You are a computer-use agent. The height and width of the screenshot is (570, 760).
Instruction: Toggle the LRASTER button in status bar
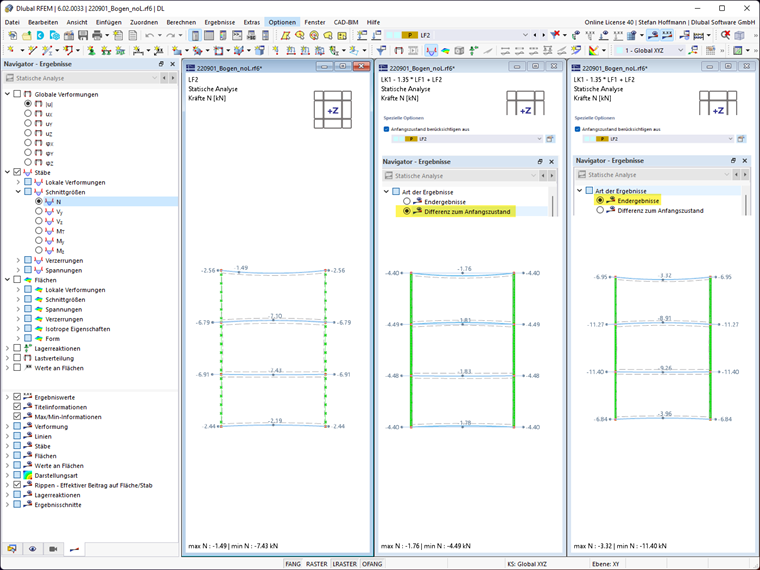tap(345, 564)
